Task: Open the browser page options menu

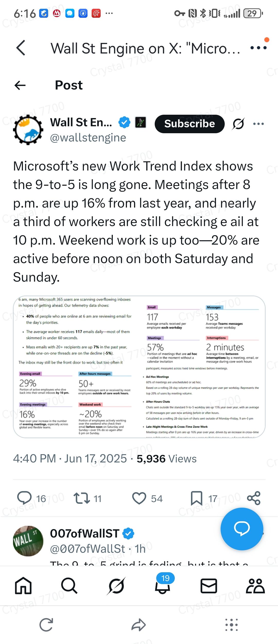Action: 258,48
